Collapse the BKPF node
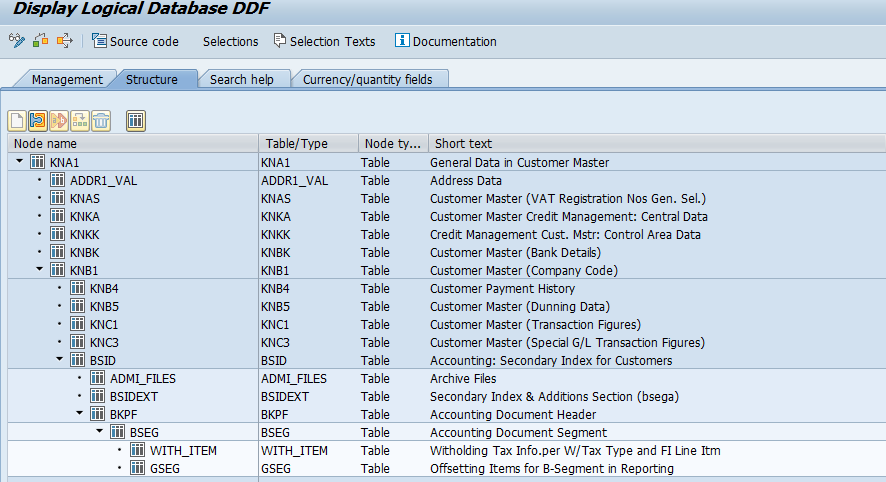 tap(80, 414)
